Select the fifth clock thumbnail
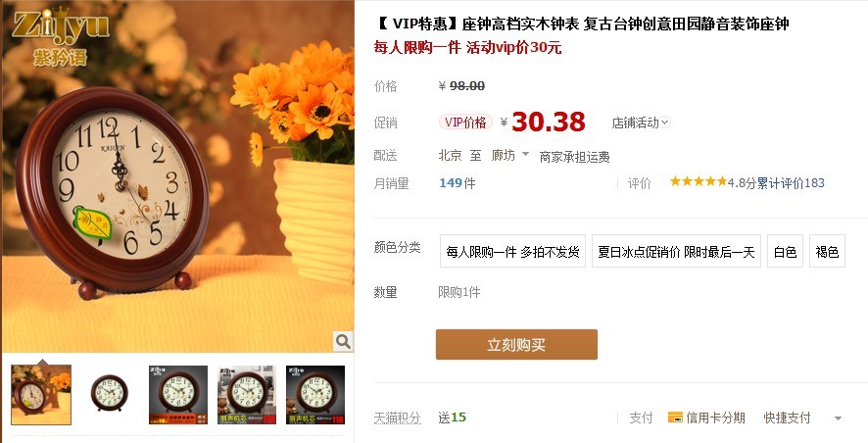Viewport: 868px width, 443px height. [315, 395]
